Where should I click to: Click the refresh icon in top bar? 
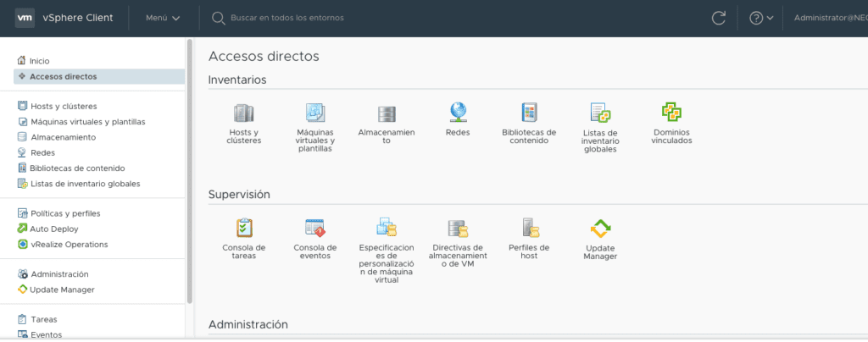[x=719, y=18]
